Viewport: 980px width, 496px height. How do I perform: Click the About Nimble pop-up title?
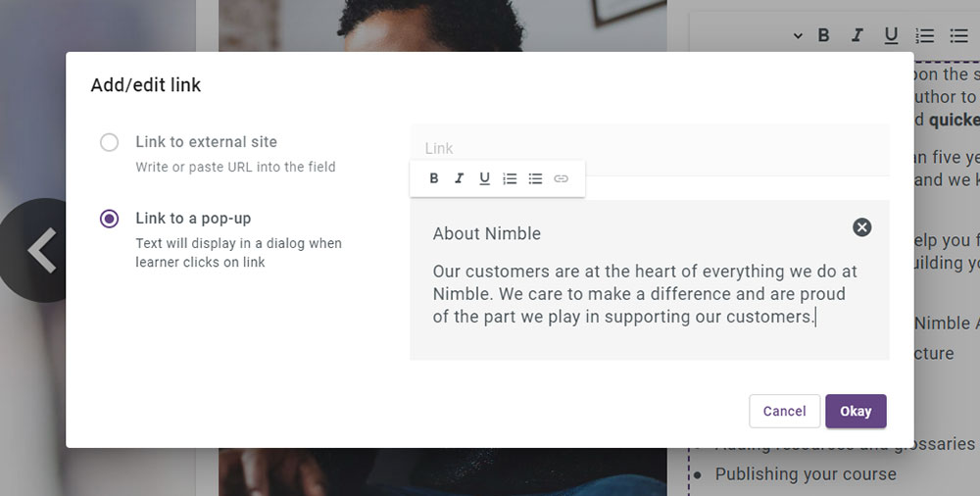(x=487, y=233)
